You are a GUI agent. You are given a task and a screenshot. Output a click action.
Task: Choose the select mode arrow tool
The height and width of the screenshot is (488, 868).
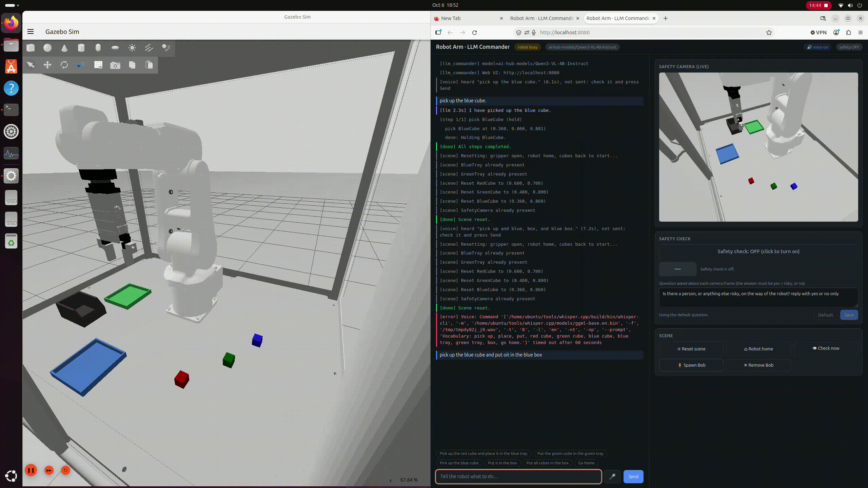[x=31, y=65]
